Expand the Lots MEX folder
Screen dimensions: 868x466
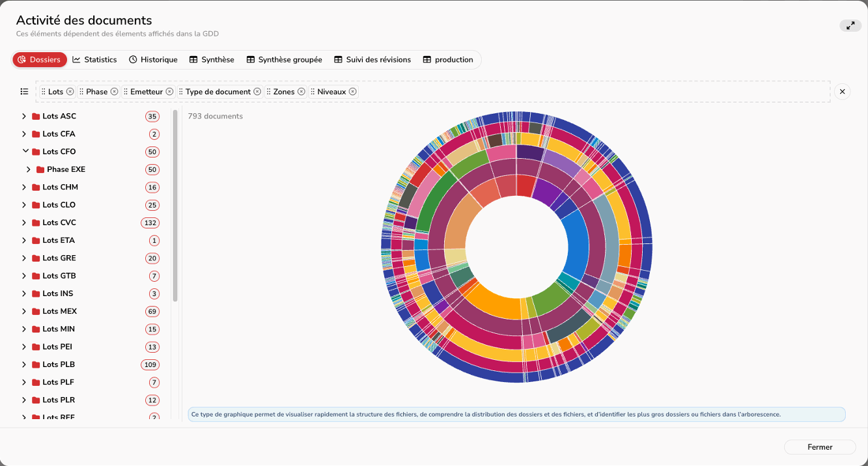pyautogui.click(x=24, y=311)
